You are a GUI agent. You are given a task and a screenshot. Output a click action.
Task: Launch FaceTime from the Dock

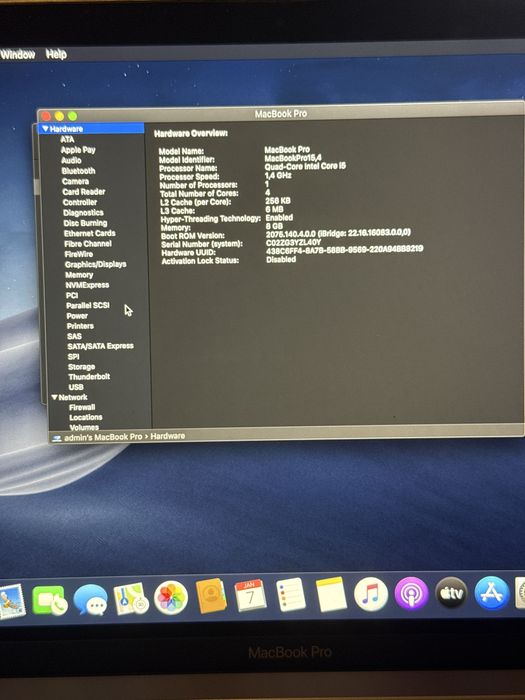click(49, 600)
